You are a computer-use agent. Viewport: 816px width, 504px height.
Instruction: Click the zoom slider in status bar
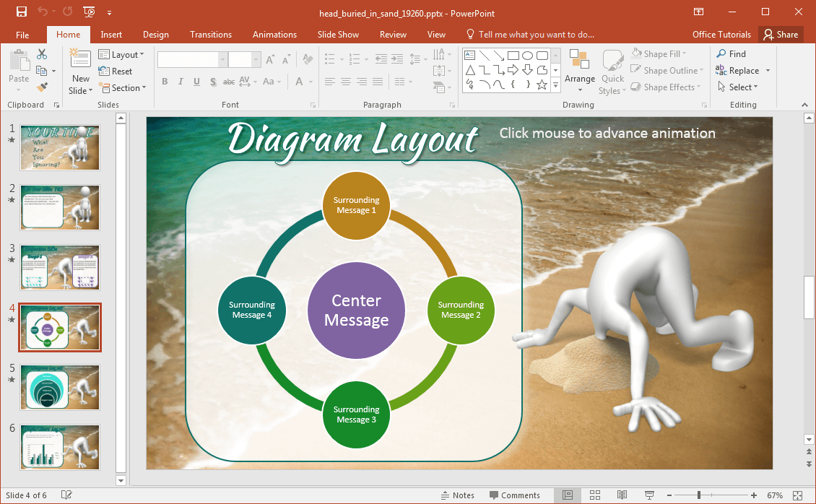coord(698,495)
